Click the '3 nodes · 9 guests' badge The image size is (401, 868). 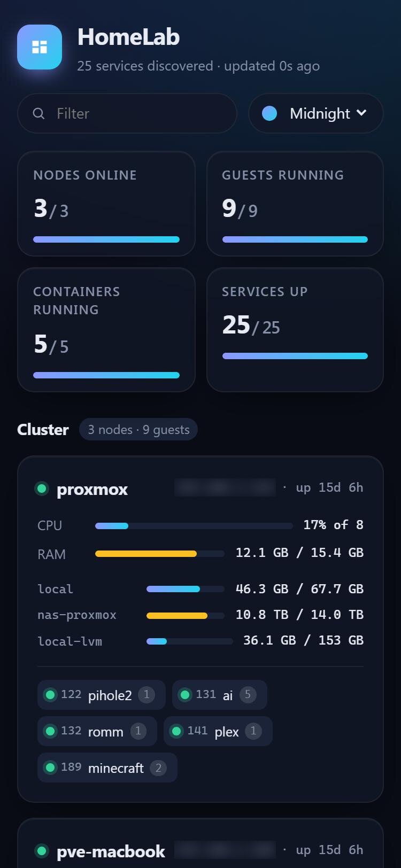click(x=138, y=430)
